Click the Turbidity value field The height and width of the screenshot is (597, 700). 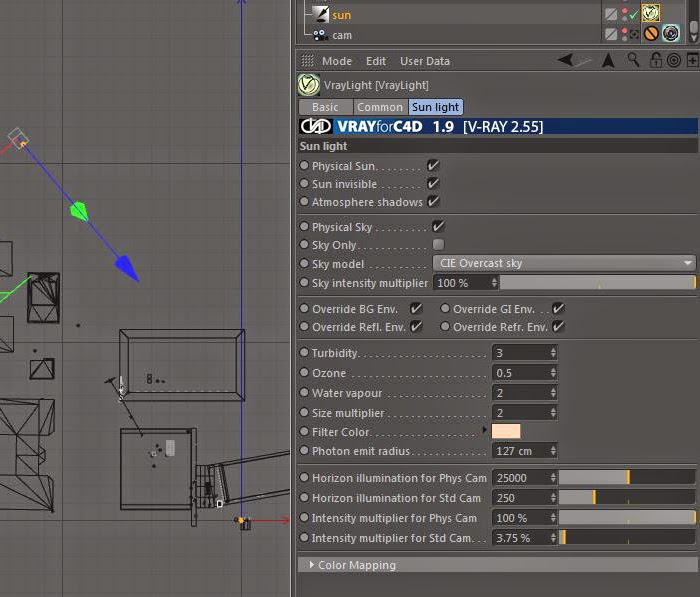[x=524, y=353]
